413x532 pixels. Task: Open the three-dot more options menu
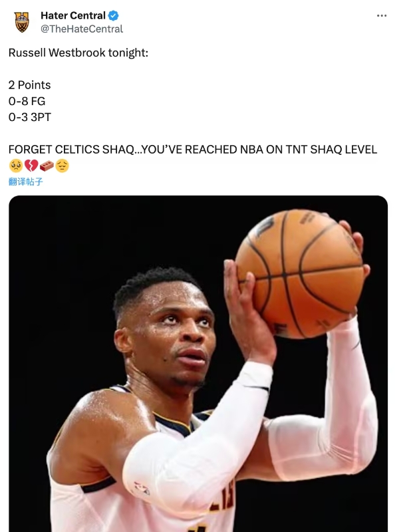382,15
